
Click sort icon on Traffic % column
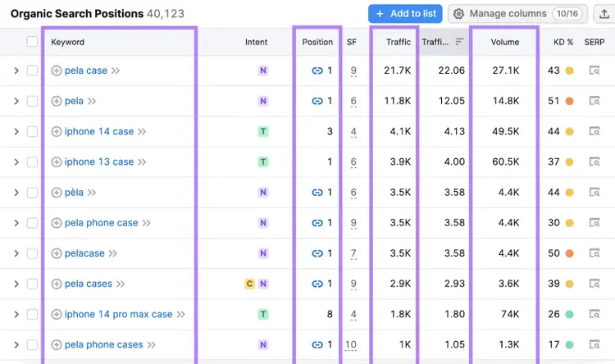pos(459,42)
